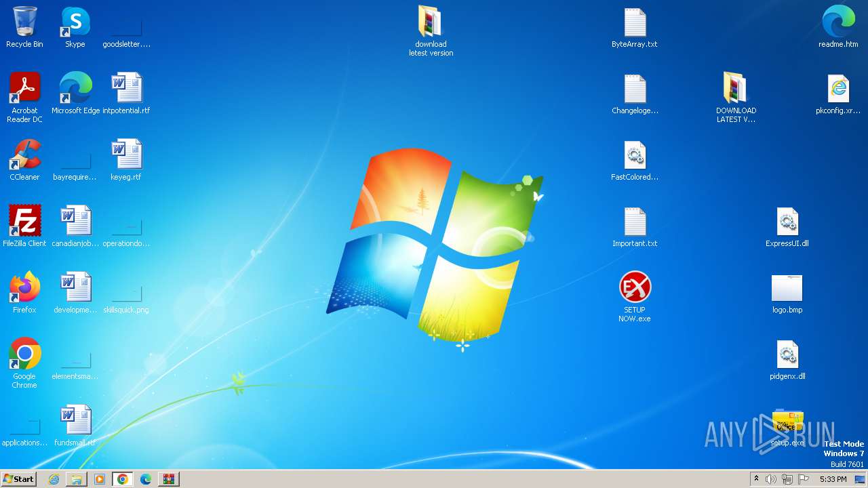The width and height of the screenshot is (868, 488).
Task: Select the developme document icon
Action: pos(75,293)
